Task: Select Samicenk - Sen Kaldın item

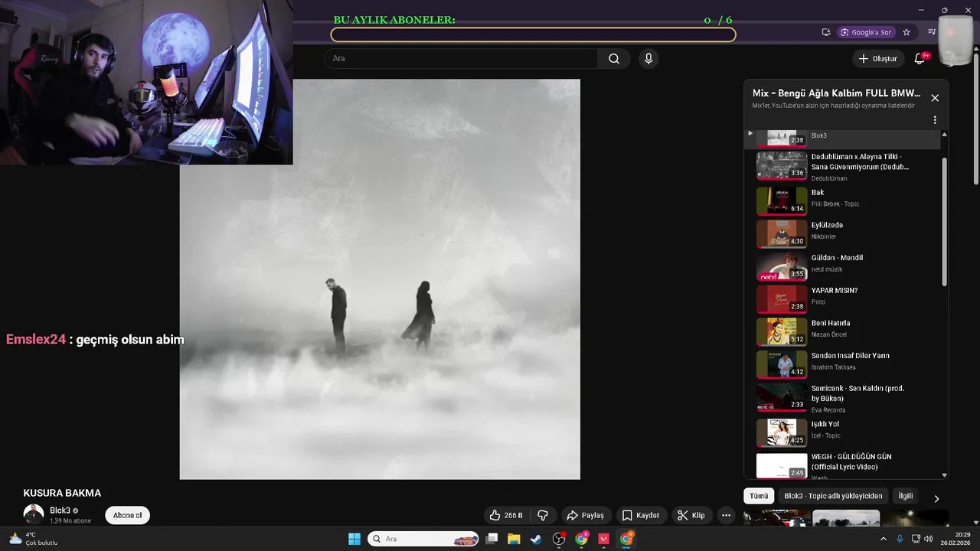Action: (x=842, y=396)
